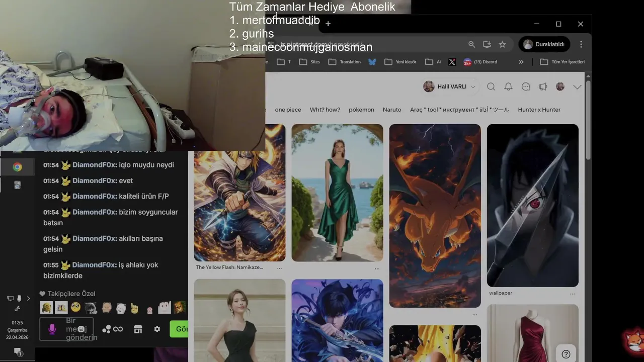Click the Pinterest address bar URL
644x362 pixels.
[322, 44]
